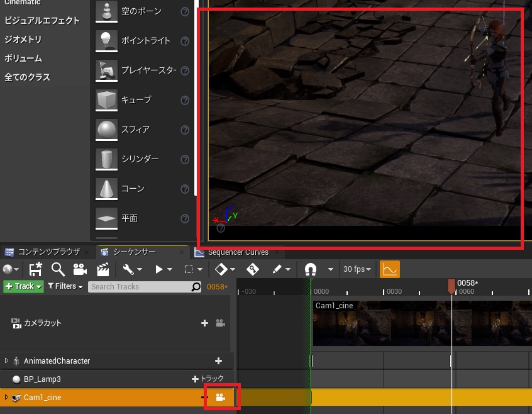Open the sequencer world globe dropdown
532x414 pixels.
pos(11,269)
